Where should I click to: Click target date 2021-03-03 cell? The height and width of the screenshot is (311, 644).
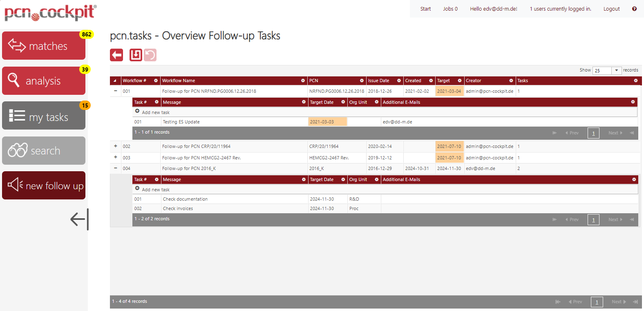click(328, 122)
